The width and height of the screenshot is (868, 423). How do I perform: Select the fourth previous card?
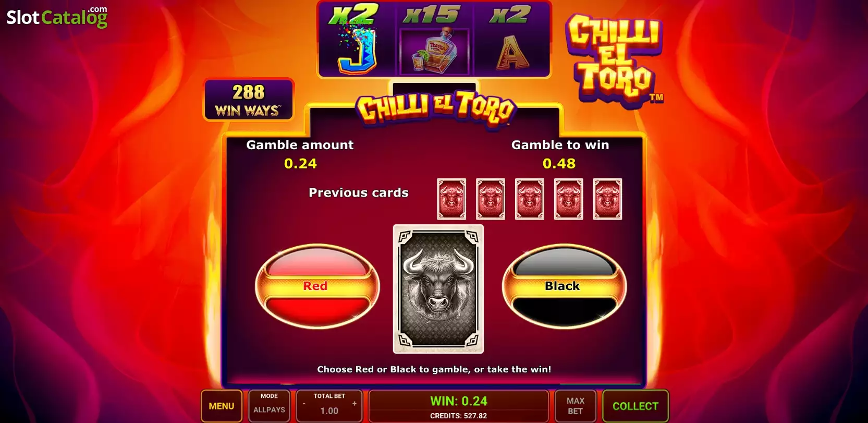click(x=569, y=199)
